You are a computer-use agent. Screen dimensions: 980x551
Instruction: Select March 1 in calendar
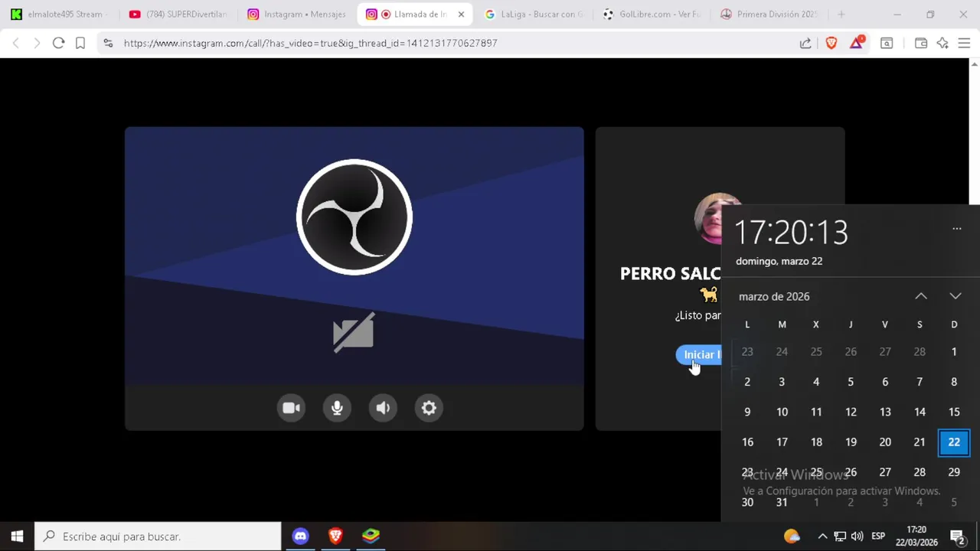tap(954, 352)
